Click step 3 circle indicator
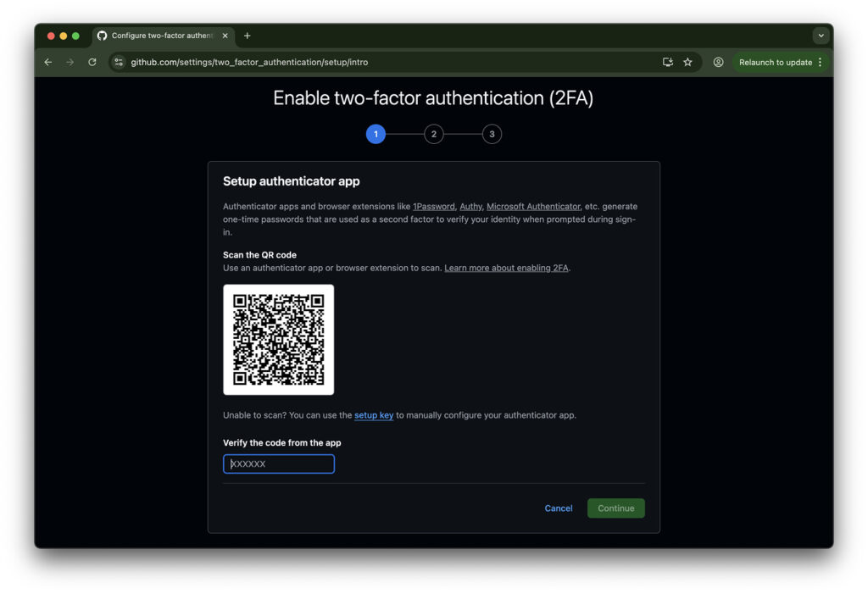Image resolution: width=868 pixels, height=594 pixels. tap(492, 134)
